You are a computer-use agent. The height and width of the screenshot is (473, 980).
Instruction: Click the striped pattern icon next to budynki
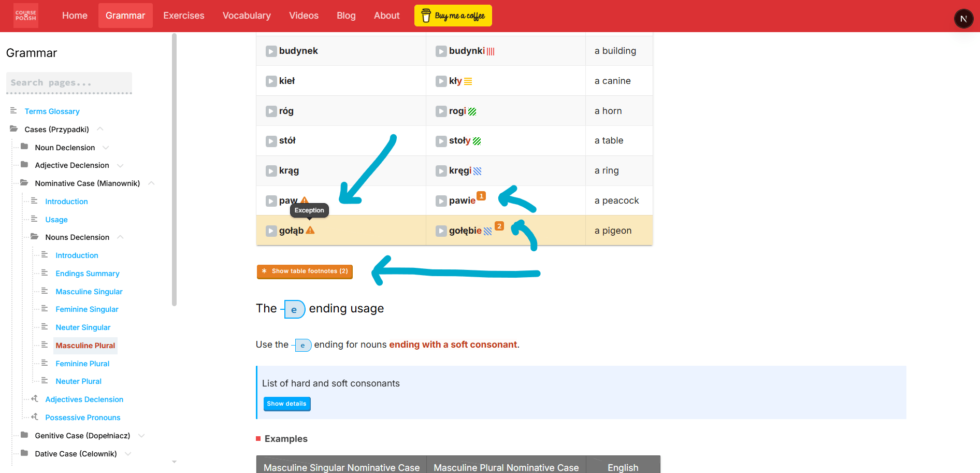coord(491,51)
